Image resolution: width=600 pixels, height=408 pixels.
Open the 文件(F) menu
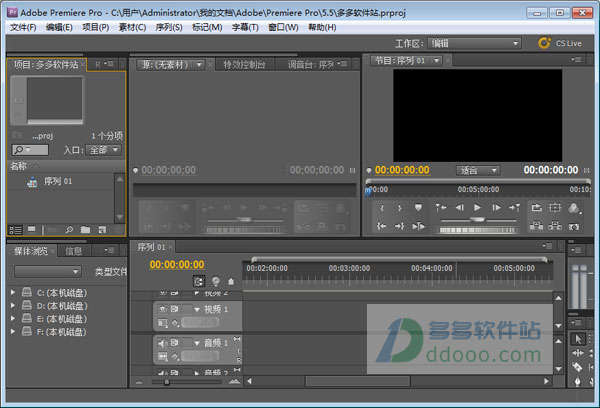[x=23, y=28]
